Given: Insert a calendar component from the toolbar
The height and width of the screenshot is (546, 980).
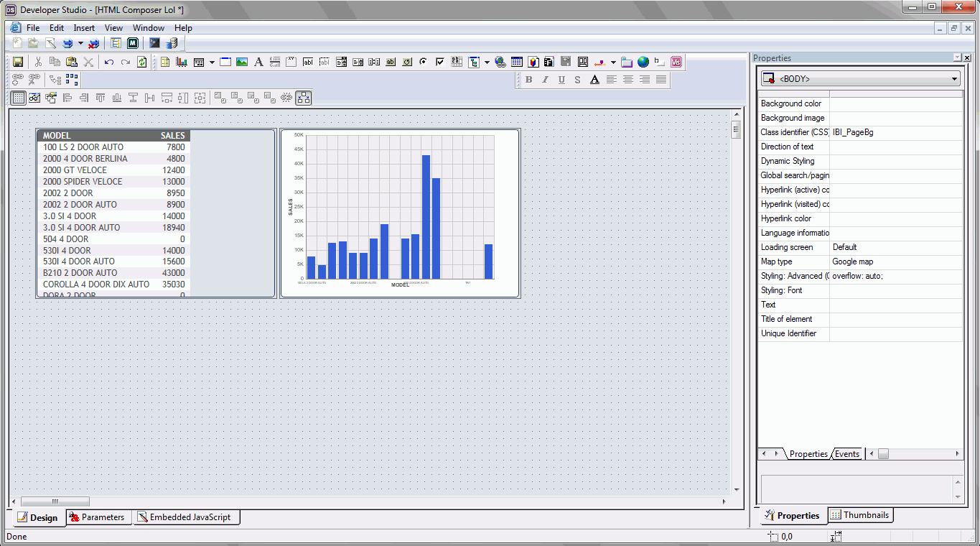Looking at the screenshot, I should pos(516,63).
